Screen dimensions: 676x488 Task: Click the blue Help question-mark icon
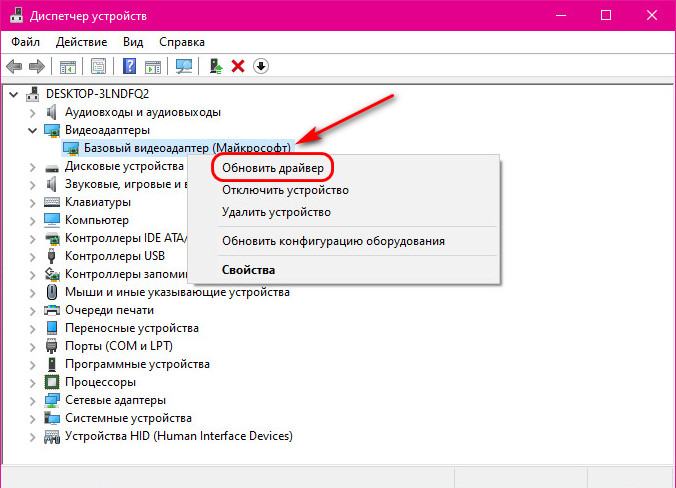(129, 66)
